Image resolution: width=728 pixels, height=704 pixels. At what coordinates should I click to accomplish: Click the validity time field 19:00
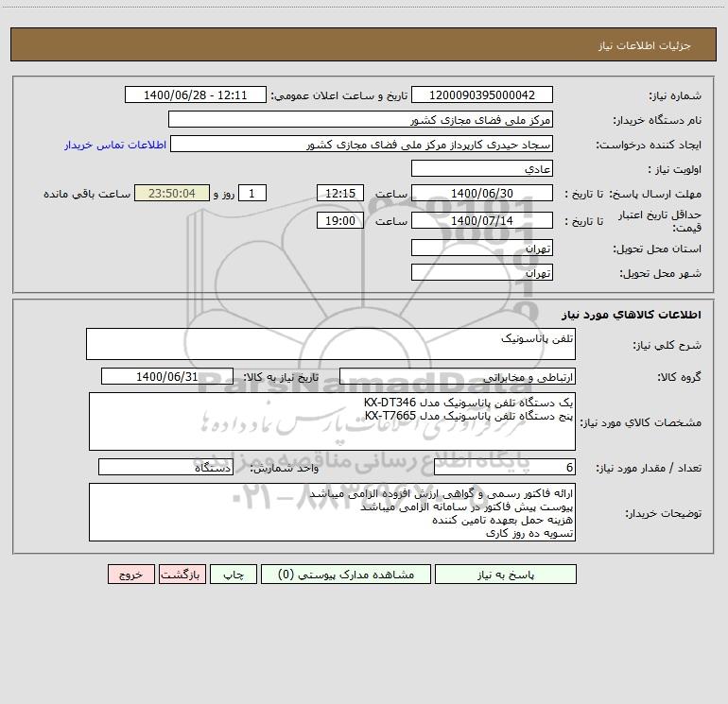pyautogui.click(x=339, y=220)
